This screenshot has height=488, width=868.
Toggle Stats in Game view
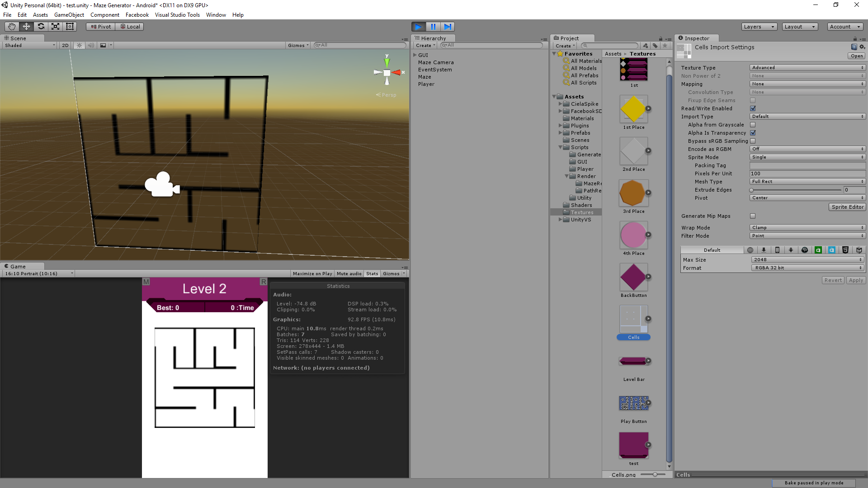coord(372,274)
